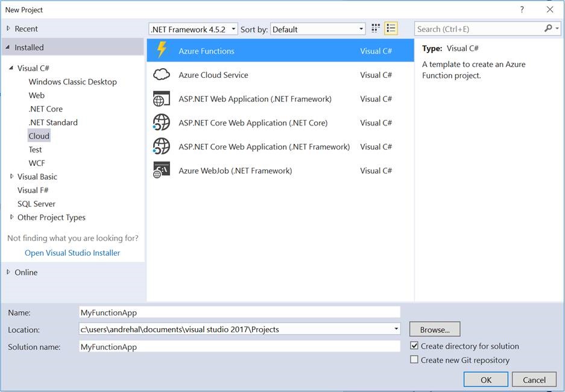565x392 pixels.
Task: Enable Create new Git repository checkbox
Action: 414,359
